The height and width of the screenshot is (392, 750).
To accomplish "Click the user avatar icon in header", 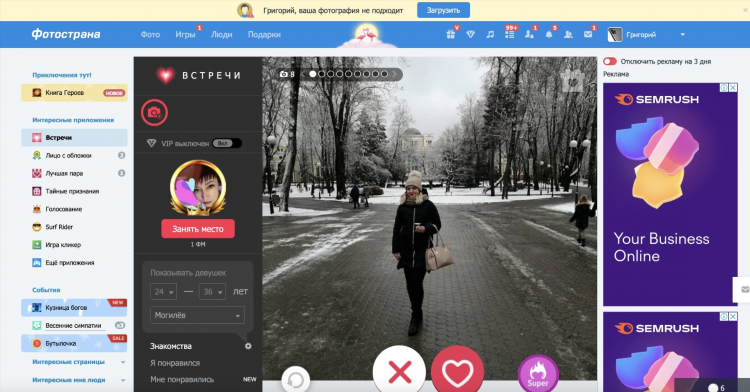I will (x=615, y=34).
